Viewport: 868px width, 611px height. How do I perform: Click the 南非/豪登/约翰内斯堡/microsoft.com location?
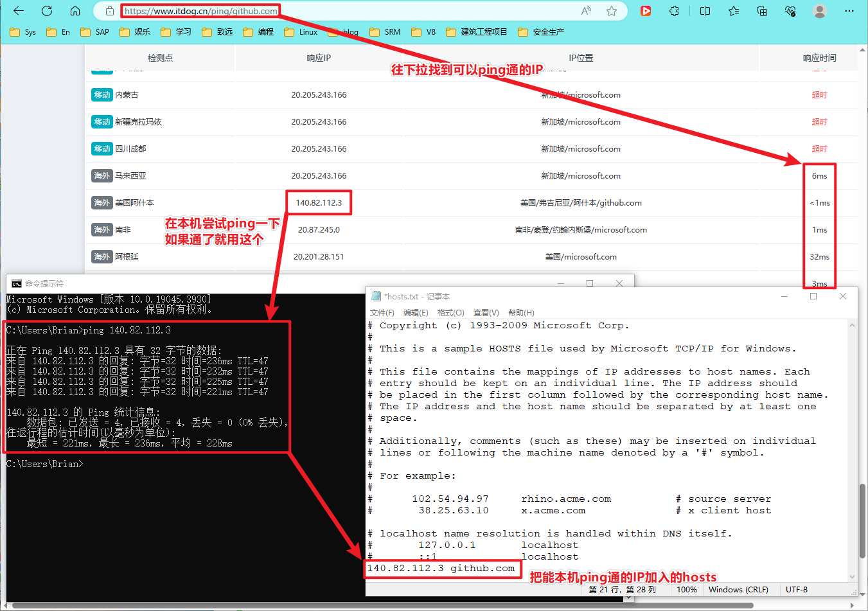point(581,230)
